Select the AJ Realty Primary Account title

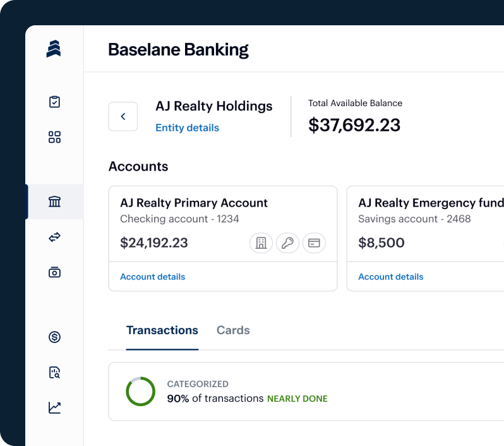(194, 203)
